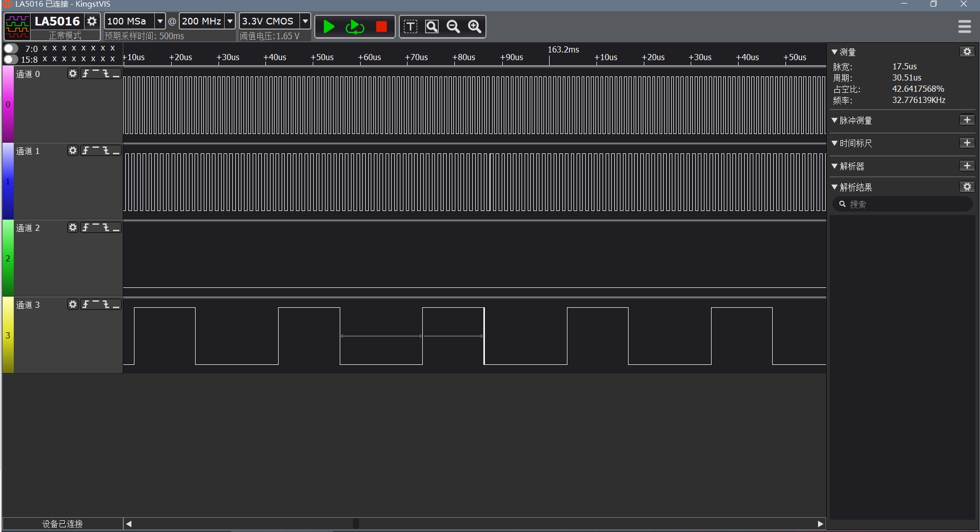
Task: Collapse the 解析结果 section
Action: [x=834, y=187]
